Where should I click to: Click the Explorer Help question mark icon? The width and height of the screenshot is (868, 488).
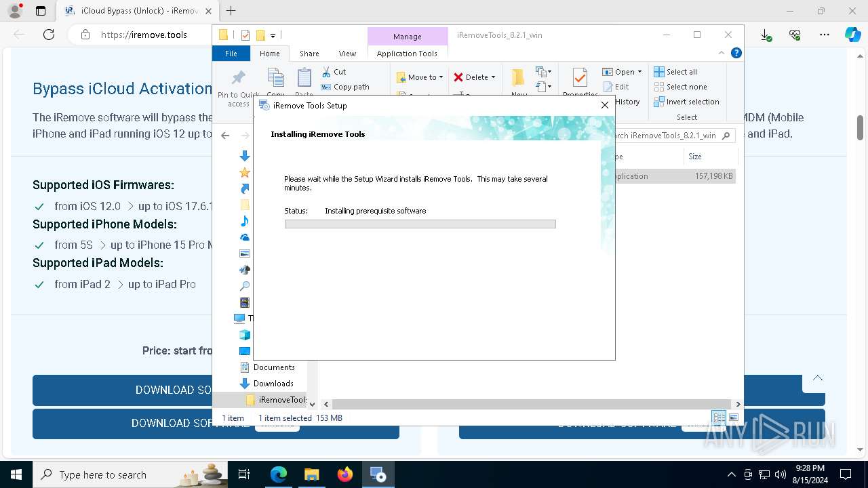click(736, 53)
